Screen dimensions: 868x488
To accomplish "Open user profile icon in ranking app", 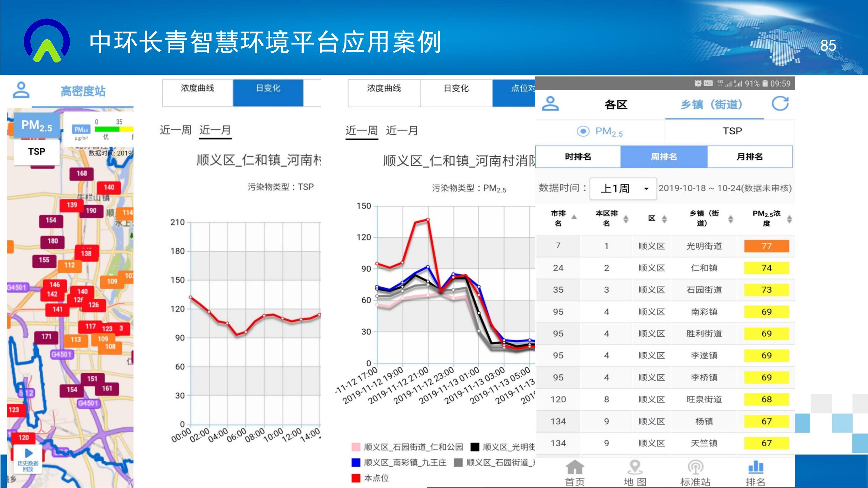I will 550,103.
